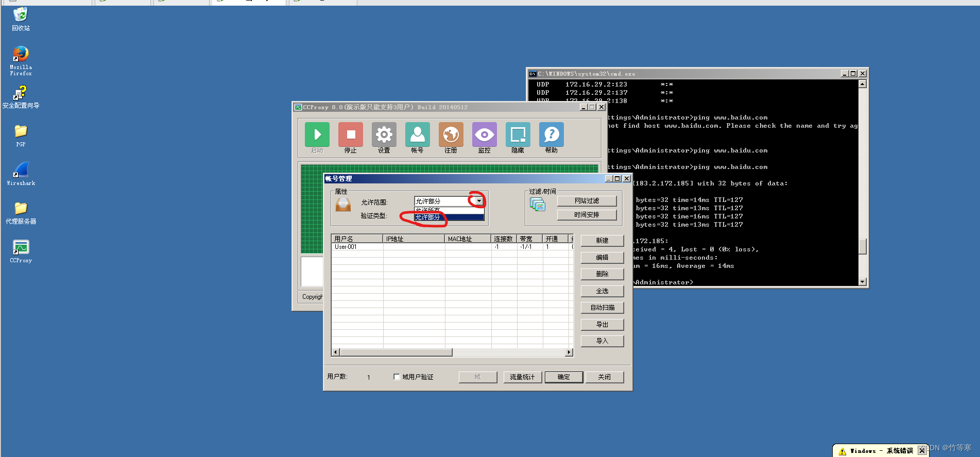The image size is (980, 457).
Task: Dismiss the Windows 系统错误 notification
Action: [x=922, y=451]
